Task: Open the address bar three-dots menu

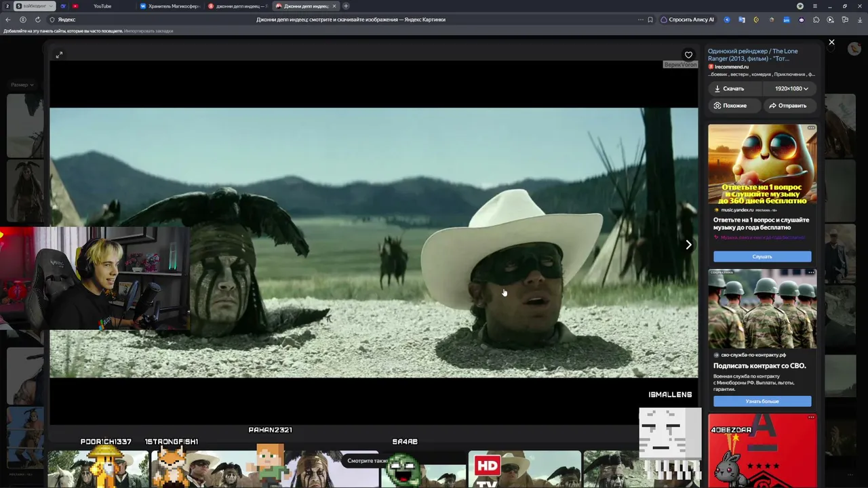Action: [640, 20]
